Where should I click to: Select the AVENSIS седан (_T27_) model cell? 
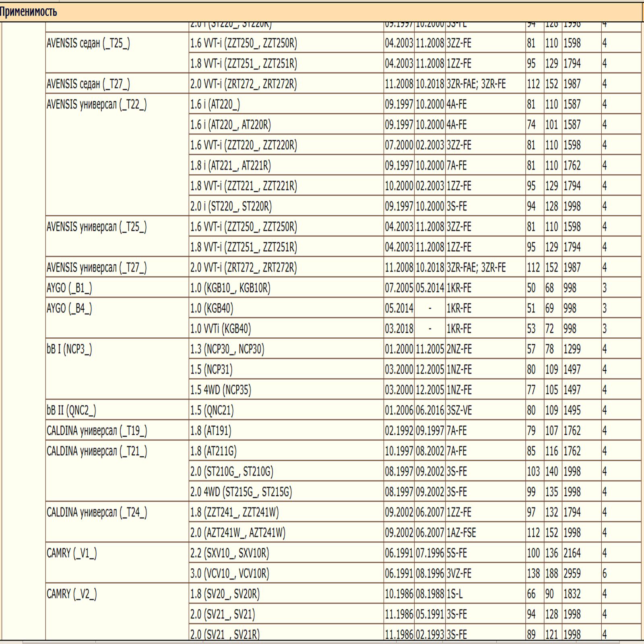(88, 84)
